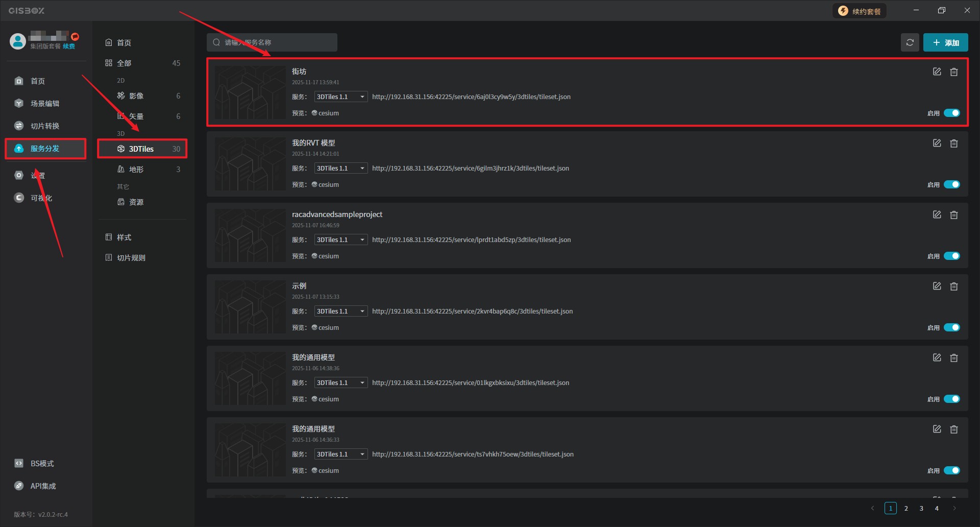Click the refresh icon beside the Add button
Viewport: 980px width, 527px height.
click(x=910, y=42)
